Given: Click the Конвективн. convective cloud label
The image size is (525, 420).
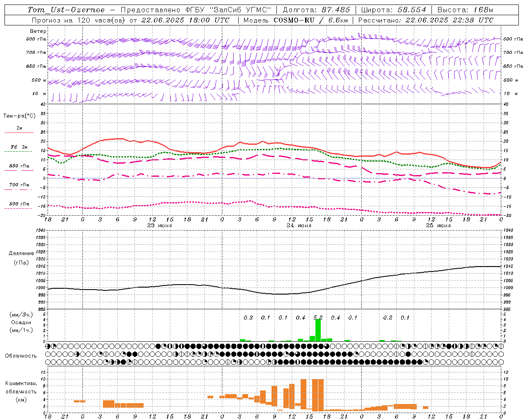Looking at the screenshot, I should tap(21, 383).
